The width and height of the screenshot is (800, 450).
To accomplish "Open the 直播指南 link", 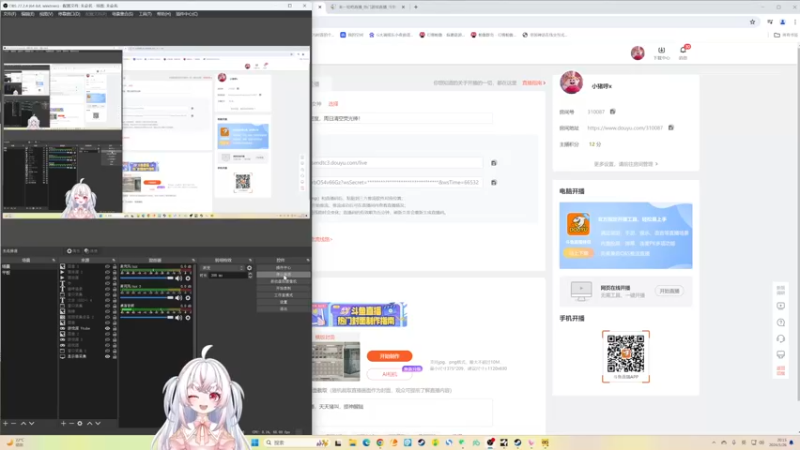I will click(534, 83).
